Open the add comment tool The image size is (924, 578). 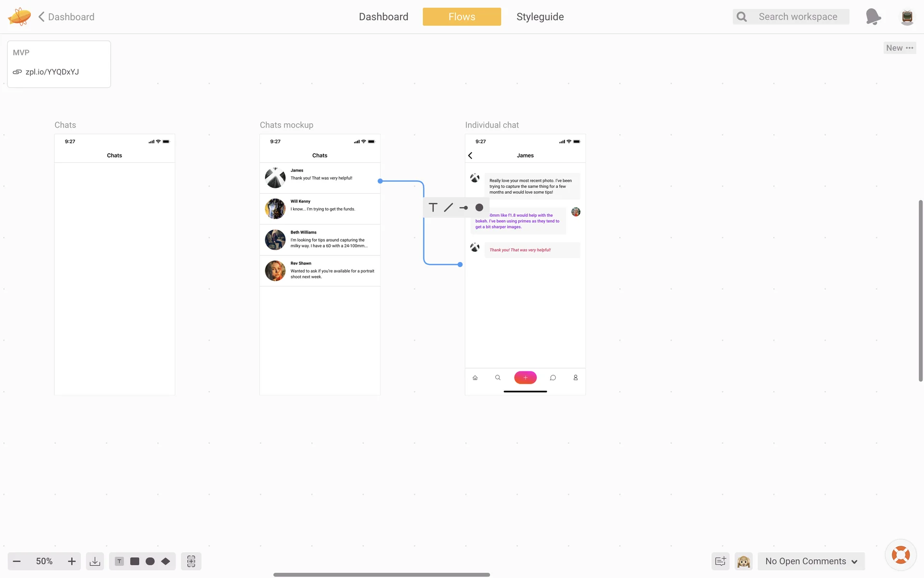[x=720, y=561]
